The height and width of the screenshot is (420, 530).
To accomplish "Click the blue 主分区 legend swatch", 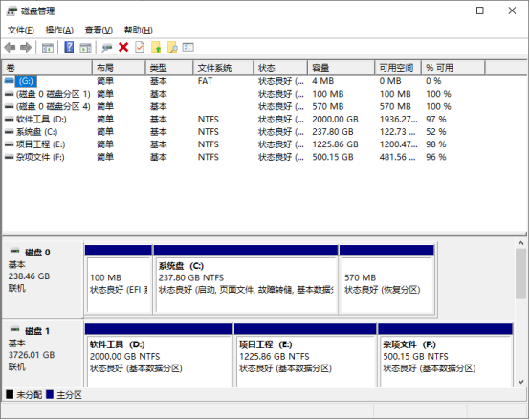I will (50, 395).
